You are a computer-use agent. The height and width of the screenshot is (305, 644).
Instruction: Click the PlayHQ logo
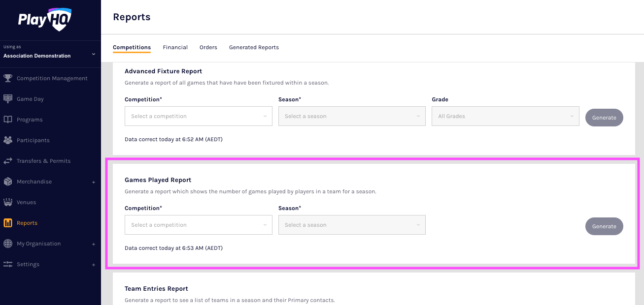coord(45,20)
